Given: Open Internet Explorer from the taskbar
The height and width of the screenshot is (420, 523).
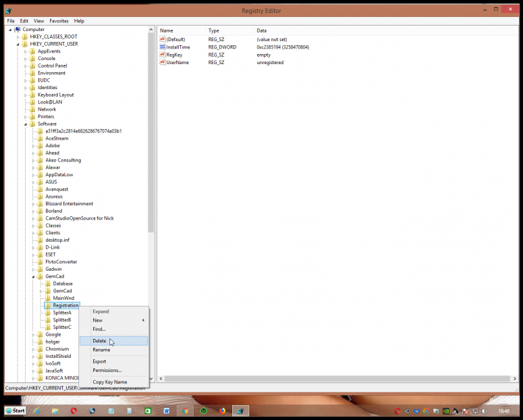Looking at the screenshot, I should pos(36,411).
